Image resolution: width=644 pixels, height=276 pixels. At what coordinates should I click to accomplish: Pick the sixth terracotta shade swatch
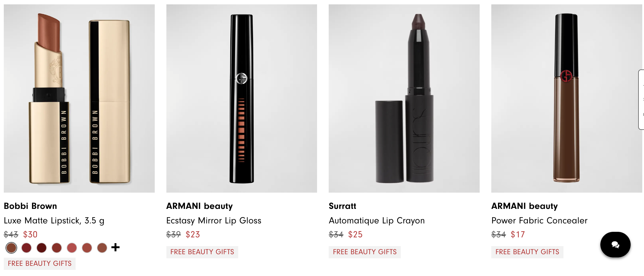click(87, 248)
